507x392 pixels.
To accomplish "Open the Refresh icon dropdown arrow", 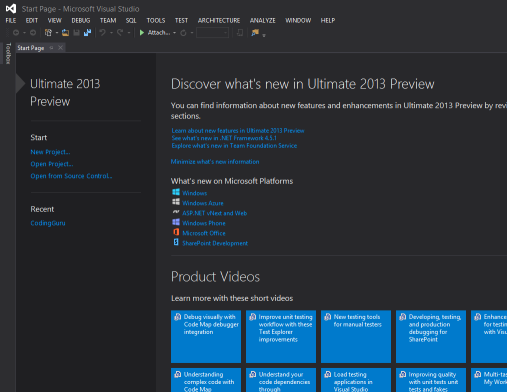I will click(192, 33).
